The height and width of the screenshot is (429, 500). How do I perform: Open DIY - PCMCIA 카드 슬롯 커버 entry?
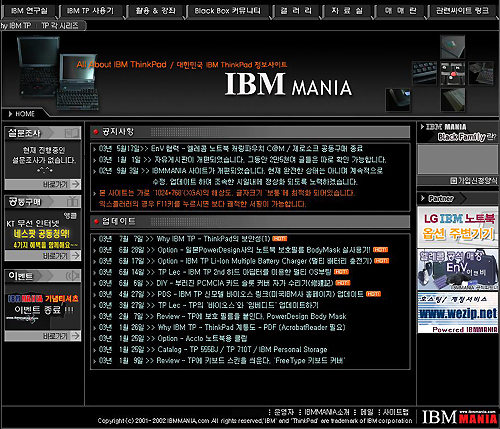point(245,283)
